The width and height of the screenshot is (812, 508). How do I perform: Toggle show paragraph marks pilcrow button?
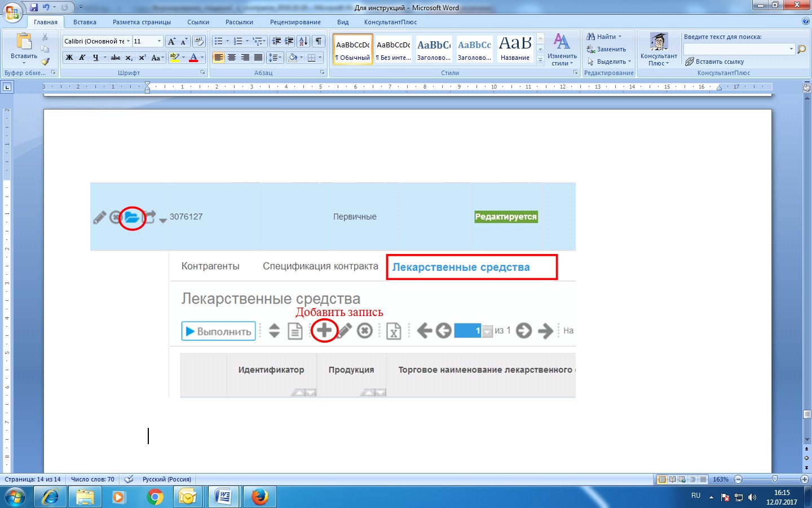click(319, 41)
